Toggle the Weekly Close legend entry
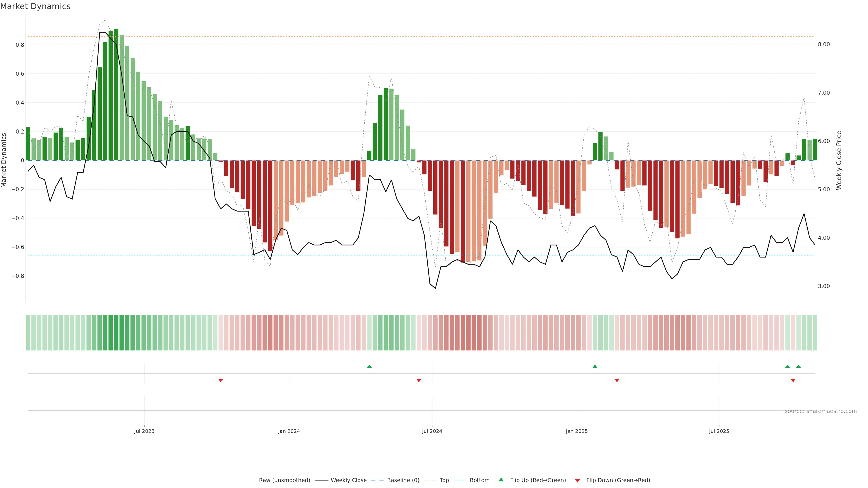This screenshot has height=488, width=868. click(x=348, y=480)
